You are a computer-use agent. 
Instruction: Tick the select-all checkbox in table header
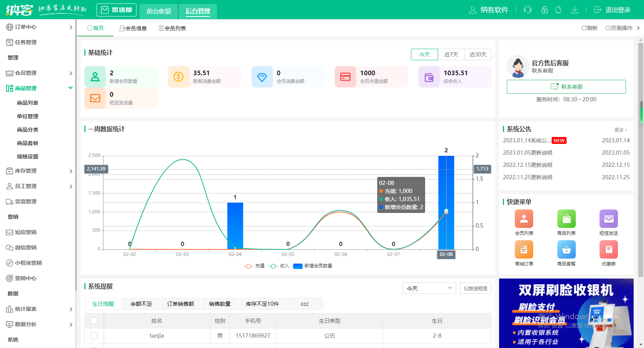click(94, 321)
